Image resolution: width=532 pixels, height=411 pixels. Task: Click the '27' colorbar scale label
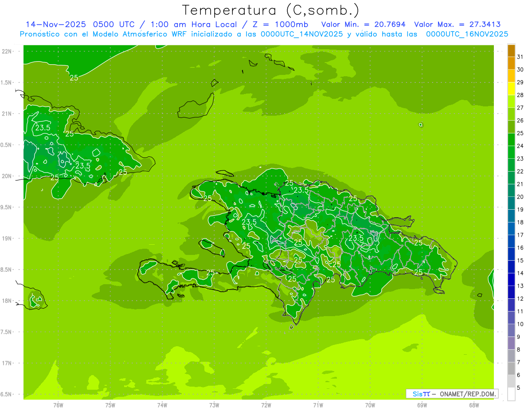point(520,108)
